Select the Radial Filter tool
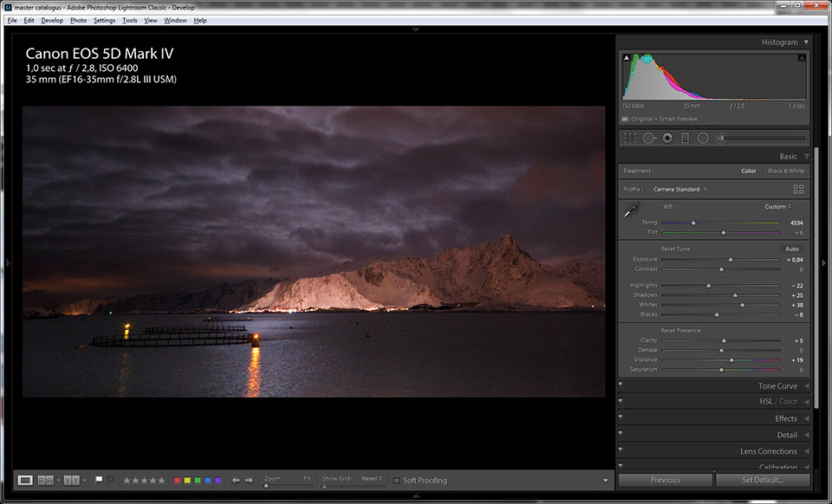 click(703, 139)
